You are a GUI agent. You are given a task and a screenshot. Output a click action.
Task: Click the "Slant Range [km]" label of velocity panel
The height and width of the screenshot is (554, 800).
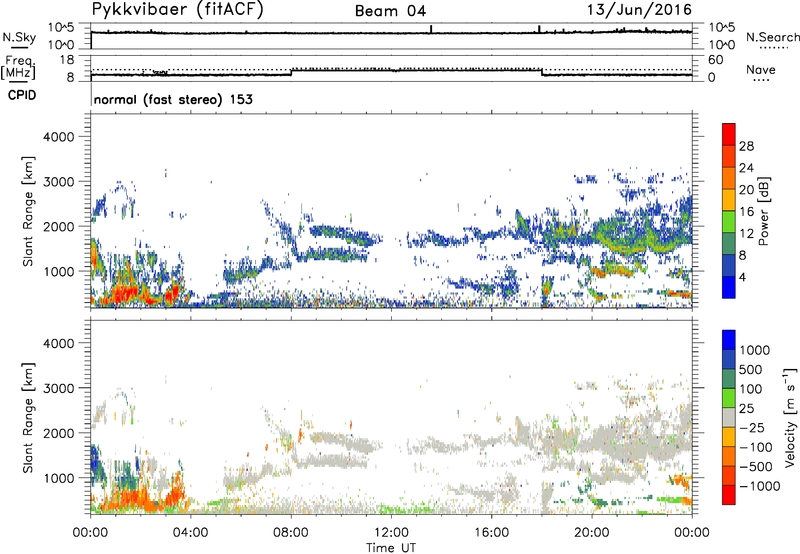point(28,418)
